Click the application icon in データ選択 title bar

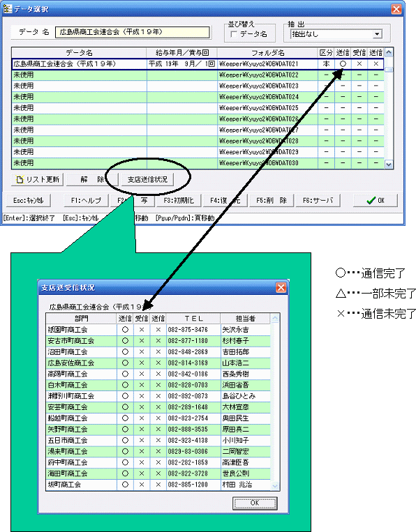(7, 8)
